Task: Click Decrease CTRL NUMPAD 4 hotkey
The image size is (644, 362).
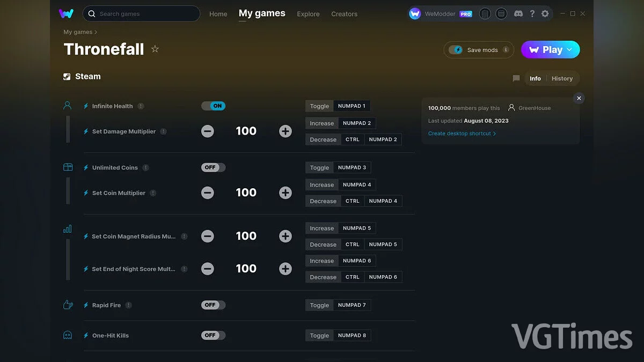Action: pos(353,201)
